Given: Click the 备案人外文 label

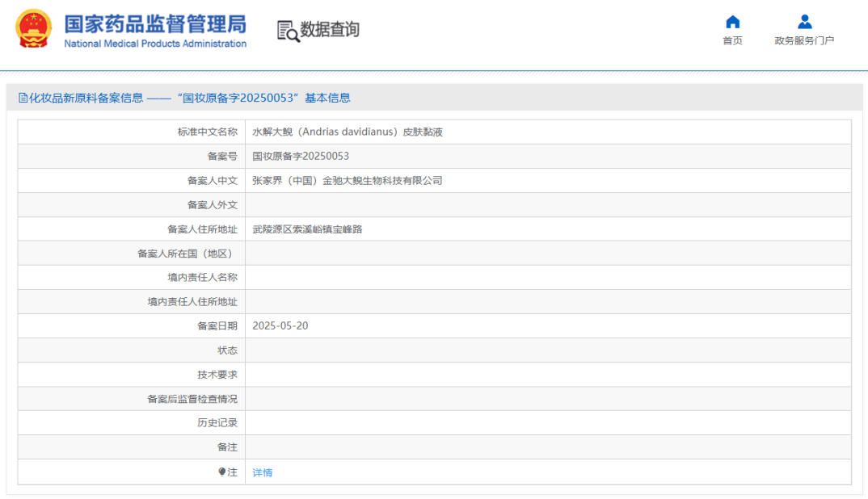Looking at the screenshot, I should (213, 205).
